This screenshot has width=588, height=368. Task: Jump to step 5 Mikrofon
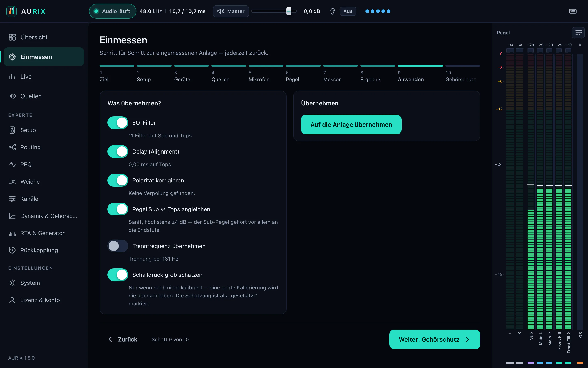(266, 74)
